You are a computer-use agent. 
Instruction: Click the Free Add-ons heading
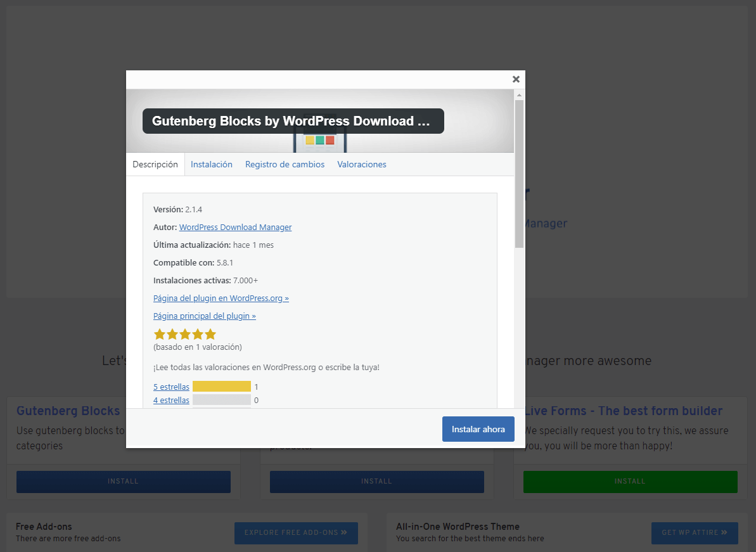pyautogui.click(x=44, y=527)
